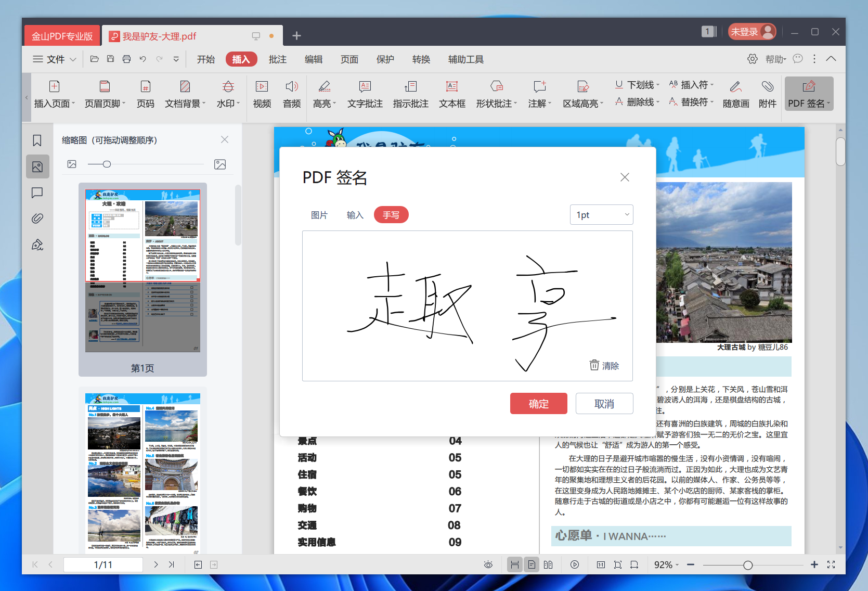
Task: Click the 金山PDF专业版 home tab
Action: click(62, 36)
